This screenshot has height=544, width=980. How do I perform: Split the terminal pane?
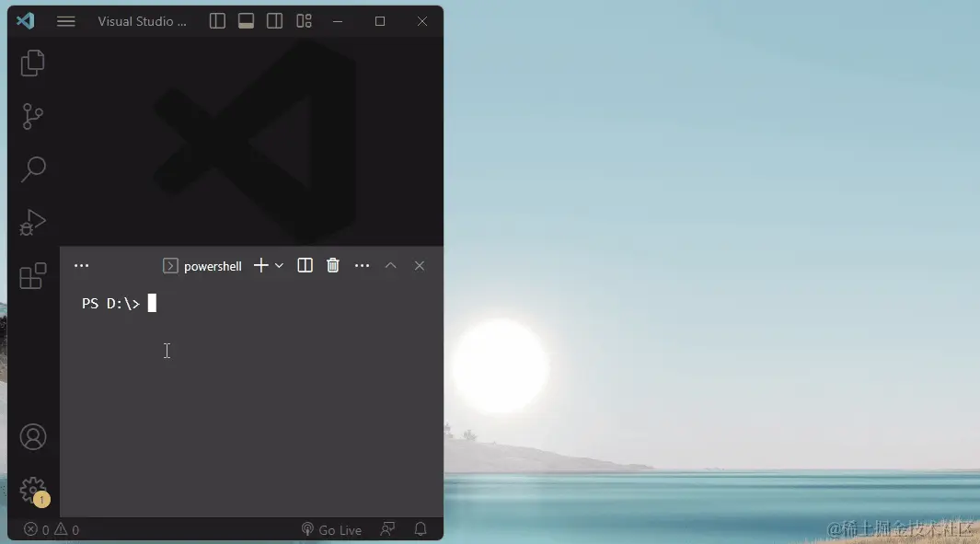(x=305, y=266)
